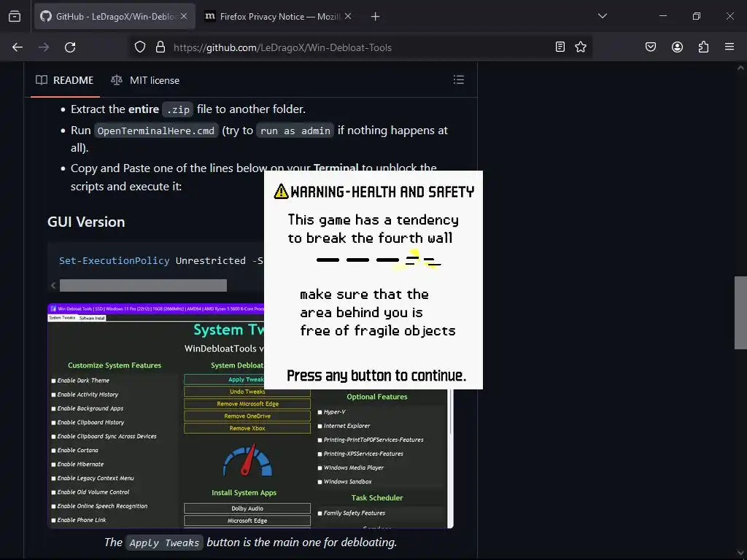Screen dimensions: 747x560
Task: Switch to the GitHub LeDragoX tab
Action: tap(115, 17)
